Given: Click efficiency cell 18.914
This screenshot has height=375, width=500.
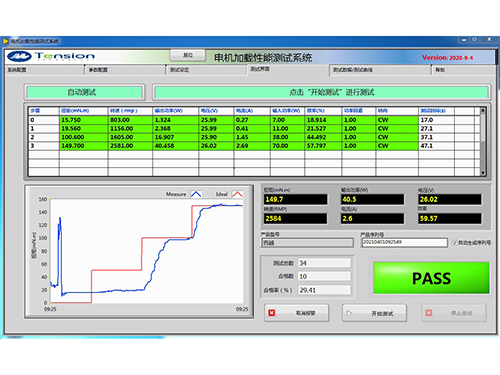Looking at the screenshot, I should tap(323, 120).
